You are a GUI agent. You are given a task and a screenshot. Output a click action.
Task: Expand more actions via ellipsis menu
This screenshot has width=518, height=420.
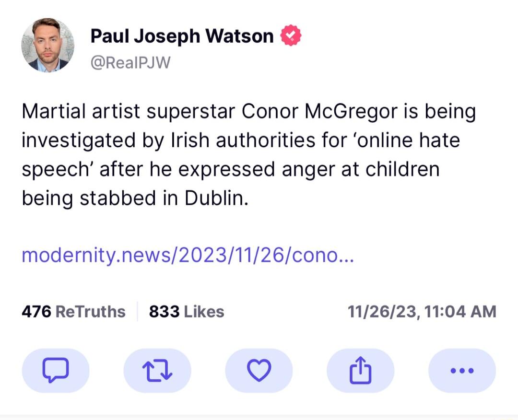(462, 370)
